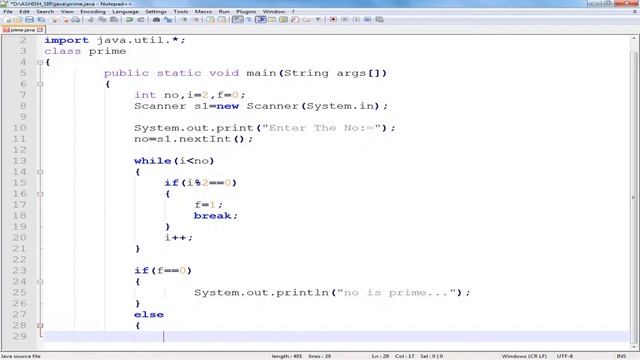
Task: Create a new file with New icon
Action: coord(8,20)
